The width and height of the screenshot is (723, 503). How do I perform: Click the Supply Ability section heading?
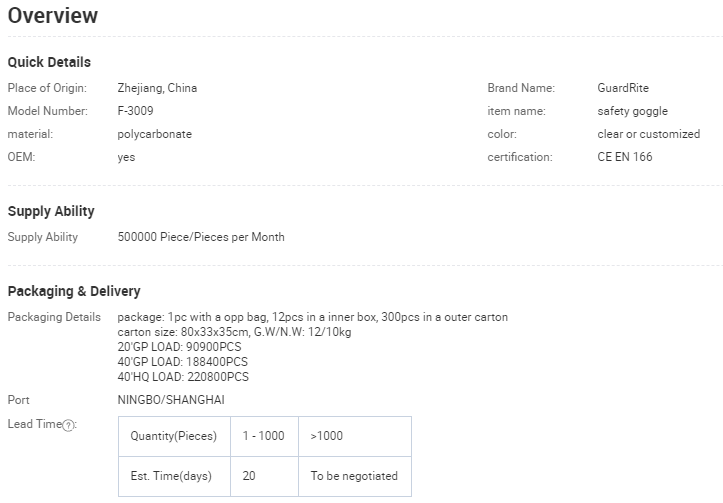point(51,211)
